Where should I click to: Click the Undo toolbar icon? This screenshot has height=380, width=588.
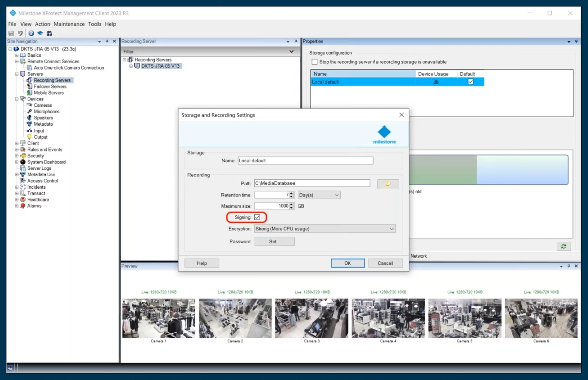pos(20,33)
